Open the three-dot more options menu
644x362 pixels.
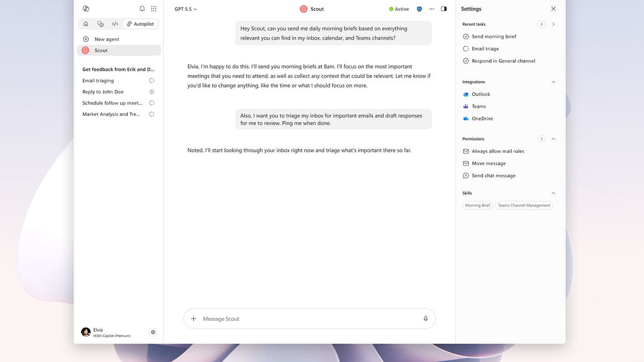point(431,9)
